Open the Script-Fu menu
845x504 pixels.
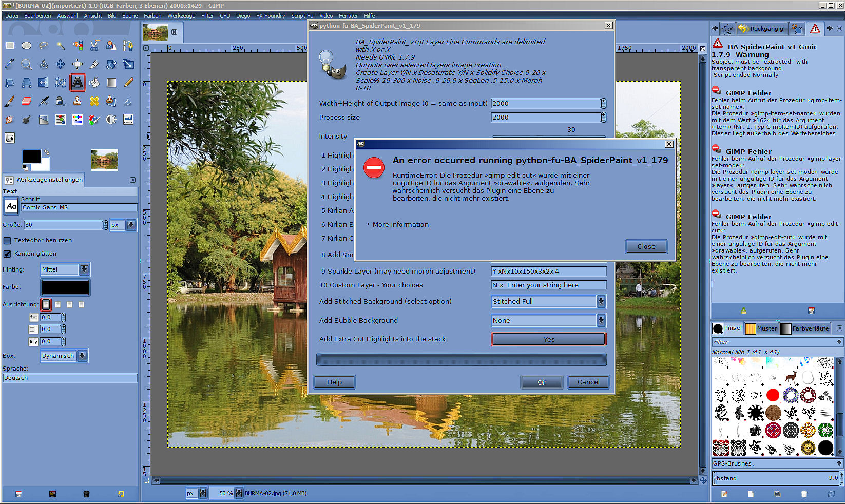pos(302,16)
